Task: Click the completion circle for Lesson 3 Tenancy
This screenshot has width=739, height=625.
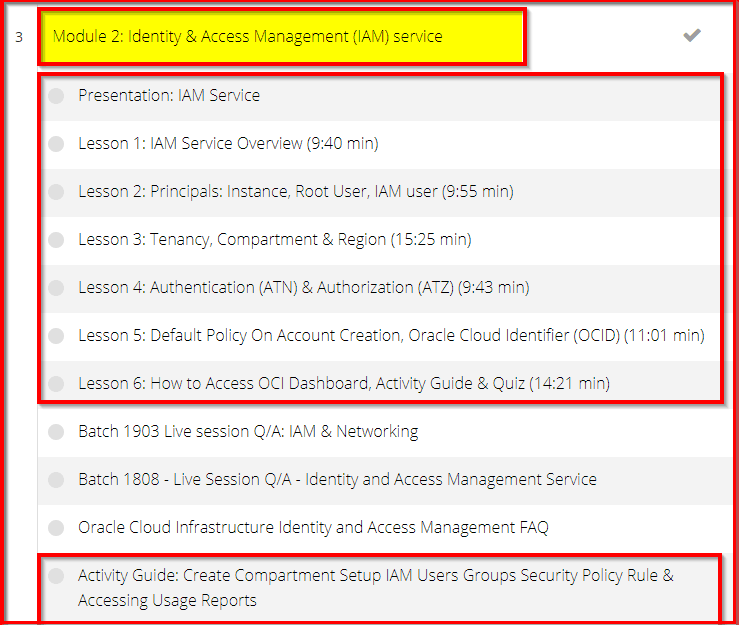Action: pyautogui.click(x=56, y=239)
